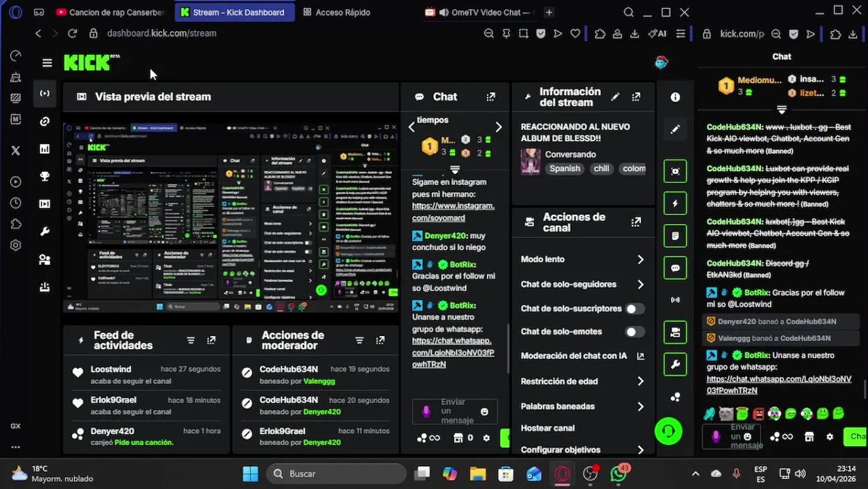Open the wrench settings icon in Kick sidebar
The width and height of the screenshot is (868, 489).
click(x=45, y=232)
